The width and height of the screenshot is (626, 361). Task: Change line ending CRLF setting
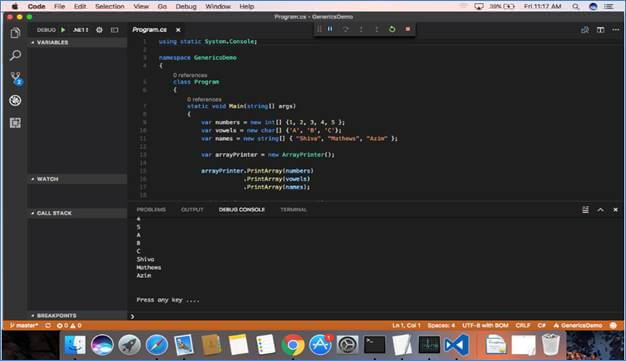coord(523,325)
